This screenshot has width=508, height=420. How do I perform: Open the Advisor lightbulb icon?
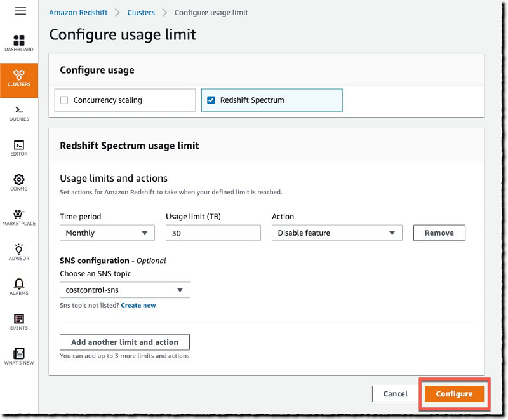[19, 252]
